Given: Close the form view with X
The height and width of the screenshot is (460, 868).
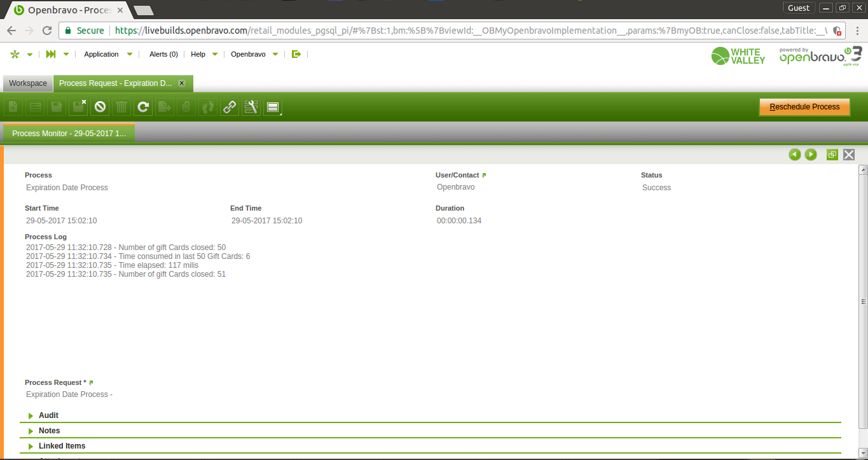Looking at the screenshot, I should pos(849,155).
